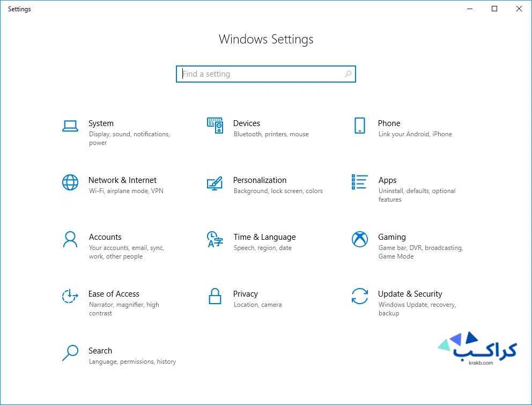532x405 pixels.
Task: Click 'Bluetooth, printers, mouse' description
Action: [x=271, y=134]
